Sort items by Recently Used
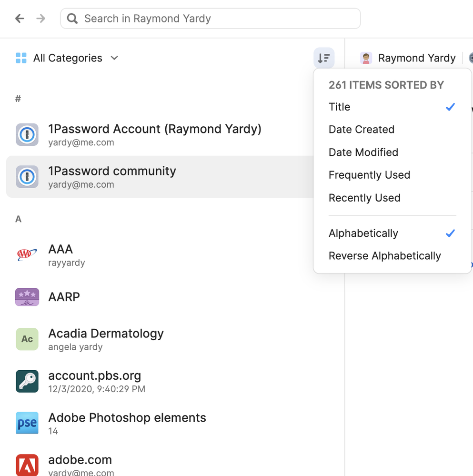473x476 pixels. [x=364, y=198]
